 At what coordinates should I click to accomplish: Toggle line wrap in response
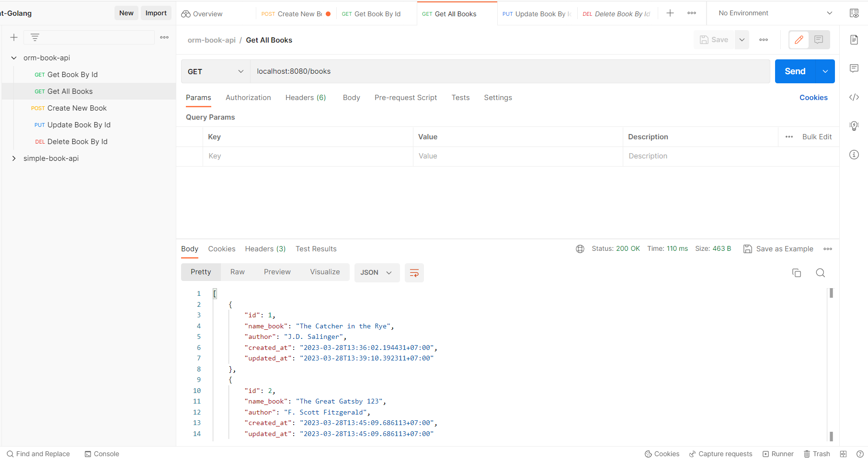[414, 273]
